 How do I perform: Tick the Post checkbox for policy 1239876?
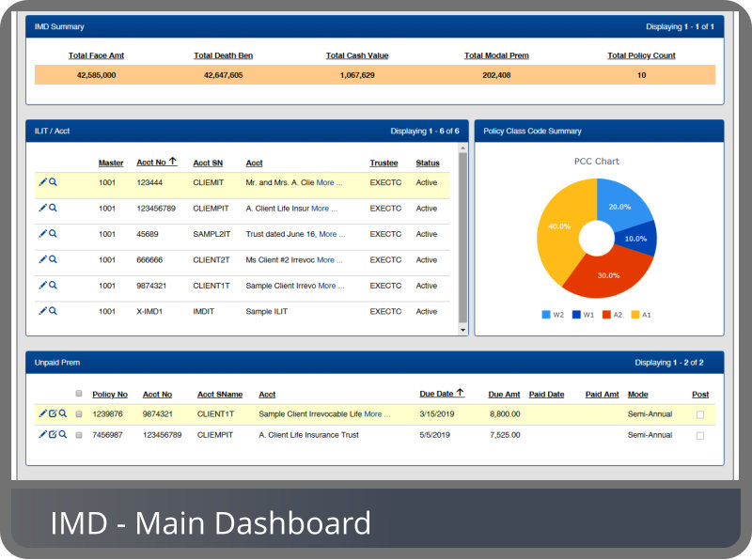click(x=699, y=414)
